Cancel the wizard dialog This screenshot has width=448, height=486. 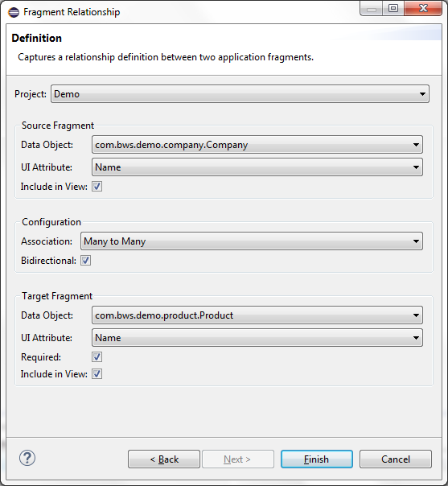396,459
